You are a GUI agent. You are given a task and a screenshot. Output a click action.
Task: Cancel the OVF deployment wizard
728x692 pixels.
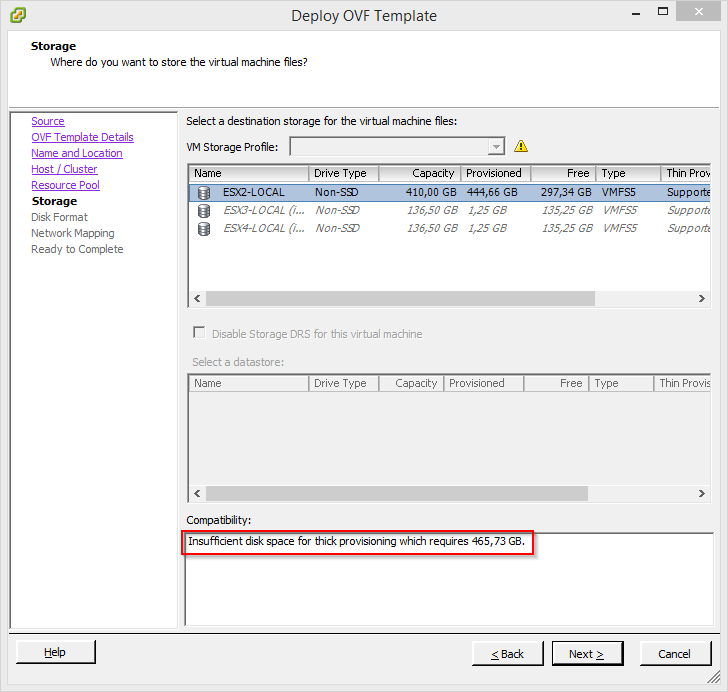point(674,653)
